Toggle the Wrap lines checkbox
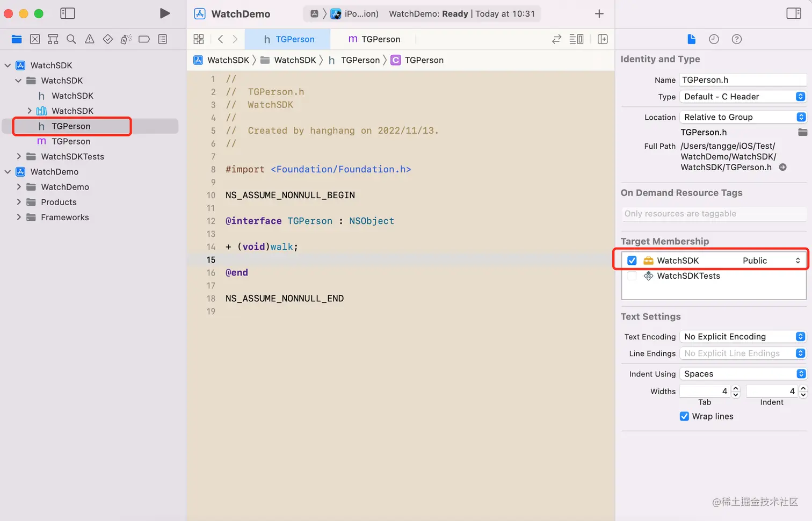The image size is (812, 521). (684, 416)
